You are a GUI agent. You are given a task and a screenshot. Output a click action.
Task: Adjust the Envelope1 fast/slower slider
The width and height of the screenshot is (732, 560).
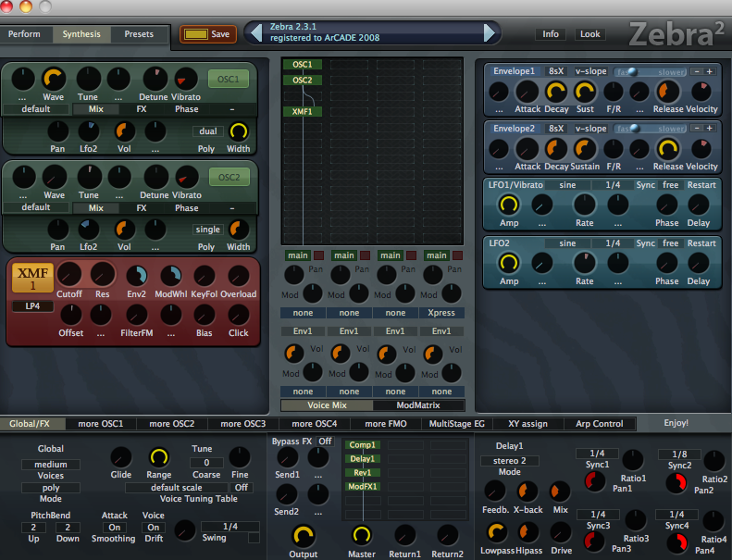[650, 72]
